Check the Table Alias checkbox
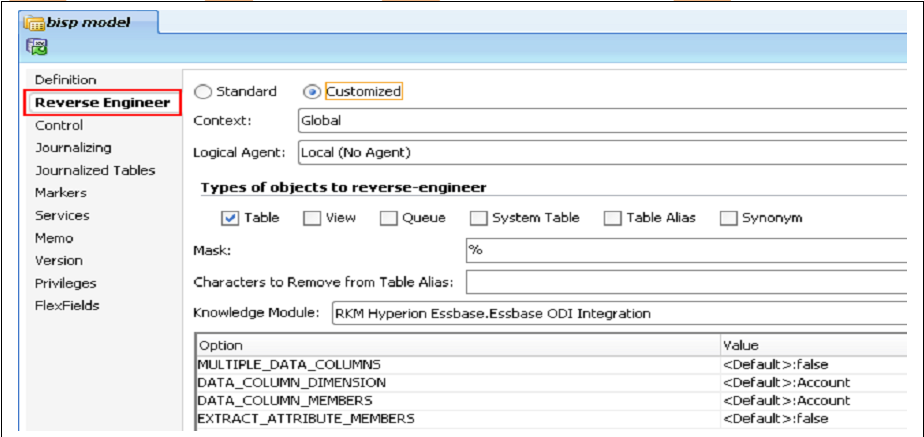The width and height of the screenshot is (924, 437). click(x=612, y=218)
